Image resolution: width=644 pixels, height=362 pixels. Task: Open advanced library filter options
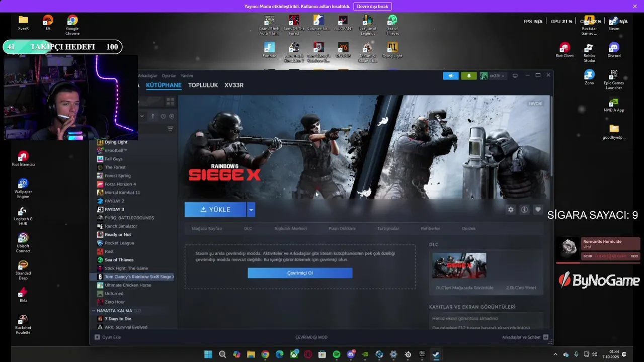coord(170,129)
